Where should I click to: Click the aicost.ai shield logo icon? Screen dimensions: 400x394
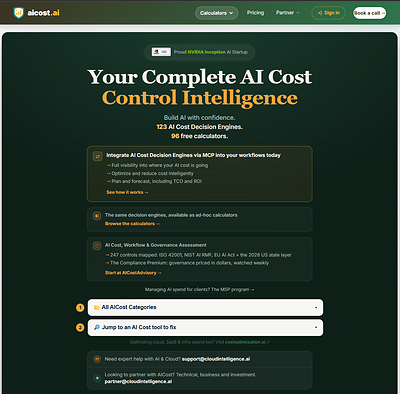tap(19, 13)
